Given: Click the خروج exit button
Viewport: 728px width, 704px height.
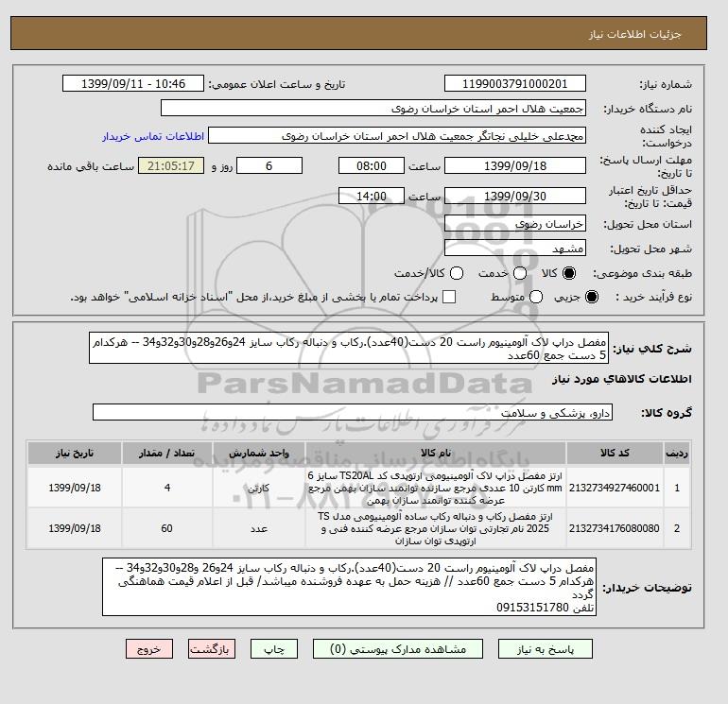Looking at the screenshot, I should pyautogui.click(x=149, y=649).
